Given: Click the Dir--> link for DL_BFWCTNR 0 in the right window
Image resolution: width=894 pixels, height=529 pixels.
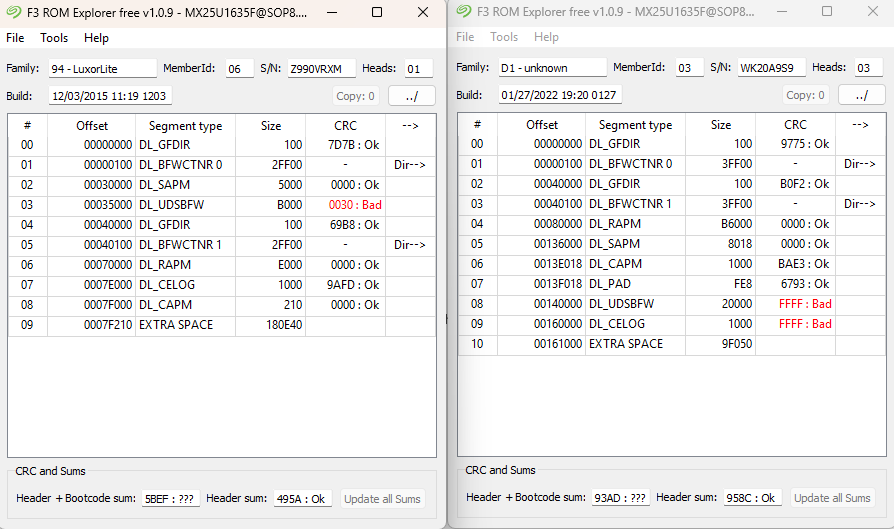Looking at the screenshot, I should point(860,164).
